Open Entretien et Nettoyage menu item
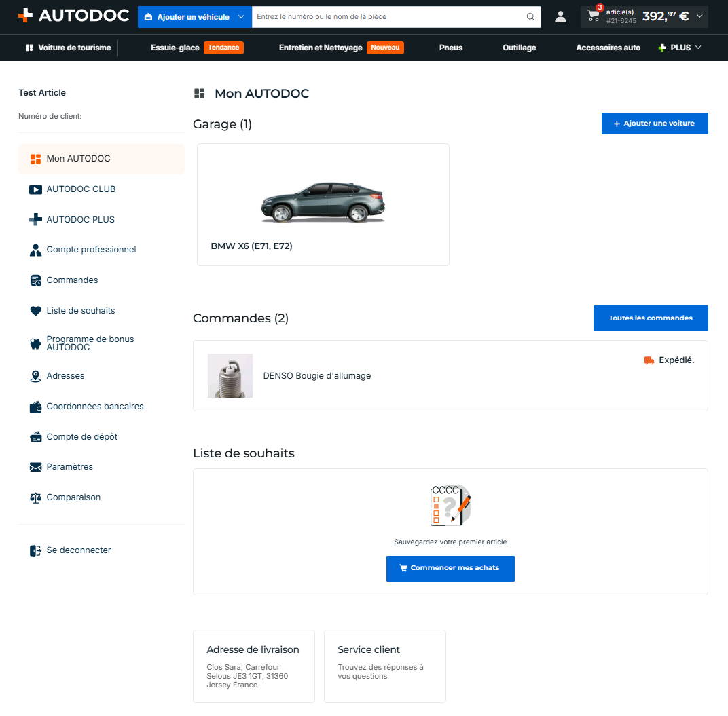This screenshot has height=716, width=728. coord(321,48)
